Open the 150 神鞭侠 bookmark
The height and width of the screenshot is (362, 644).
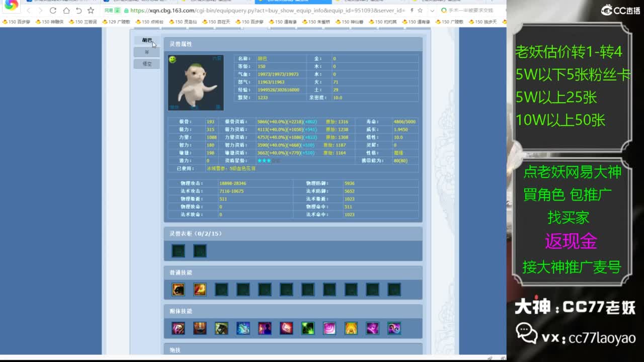(x=49, y=22)
